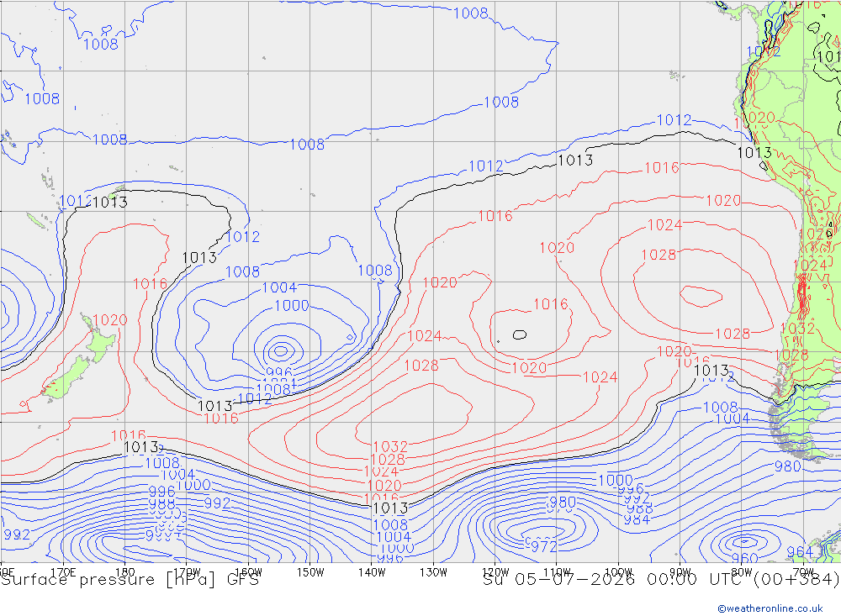Select the 170W longitude label

click(x=188, y=572)
